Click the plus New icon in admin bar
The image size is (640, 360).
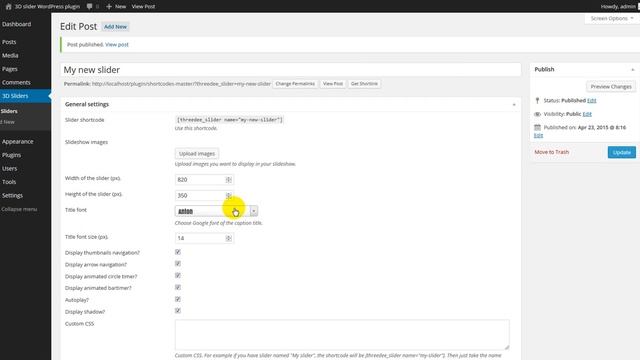tap(109, 7)
